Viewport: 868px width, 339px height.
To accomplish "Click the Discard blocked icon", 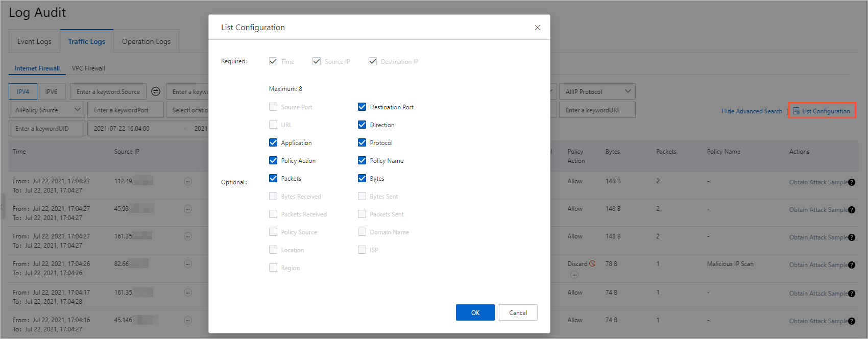I will click(x=592, y=264).
